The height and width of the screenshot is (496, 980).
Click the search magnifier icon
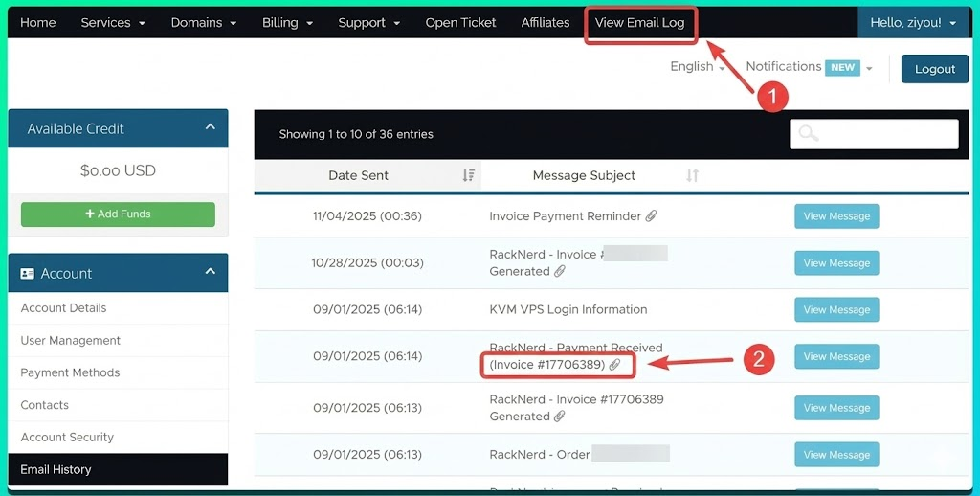pos(808,134)
